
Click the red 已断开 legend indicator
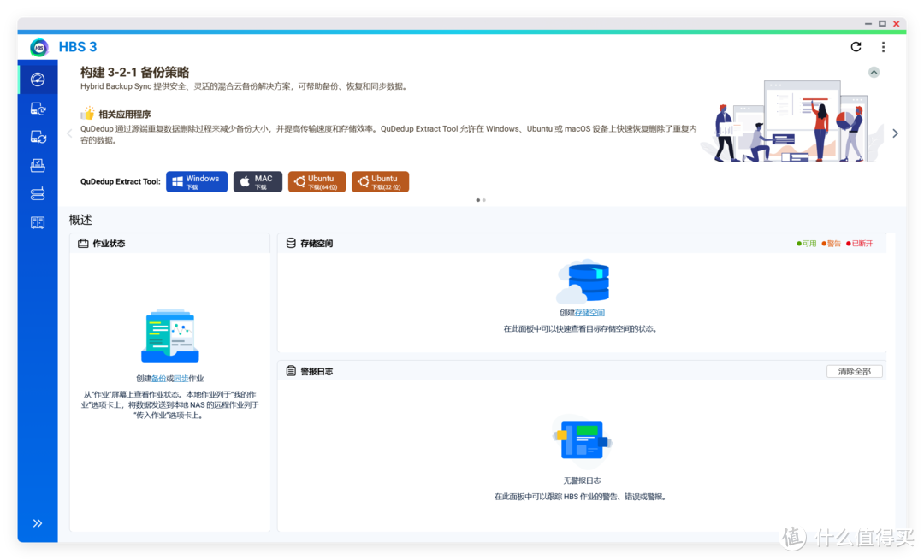pyautogui.click(x=859, y=243)
